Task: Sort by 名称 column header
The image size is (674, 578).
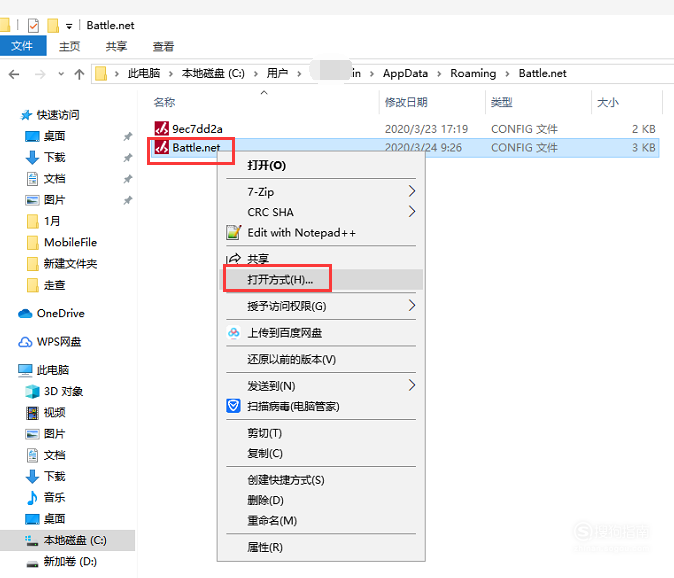Action: (x=164, y=102)
